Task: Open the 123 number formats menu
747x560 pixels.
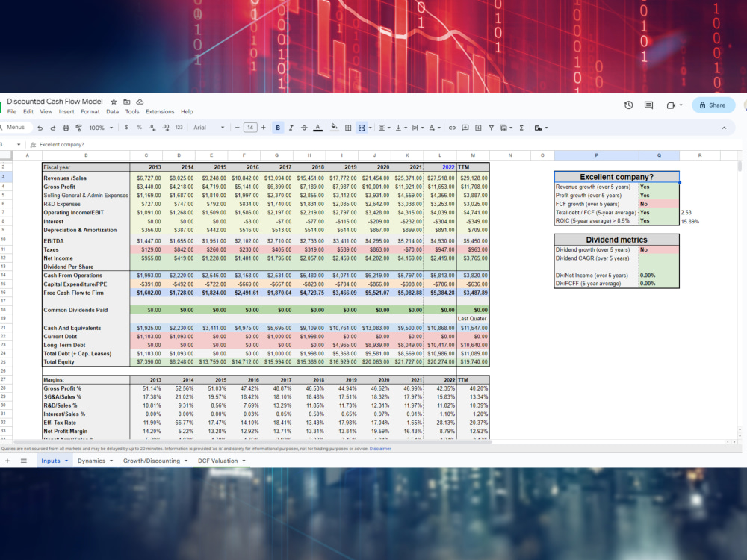Action: pos(179,128)
